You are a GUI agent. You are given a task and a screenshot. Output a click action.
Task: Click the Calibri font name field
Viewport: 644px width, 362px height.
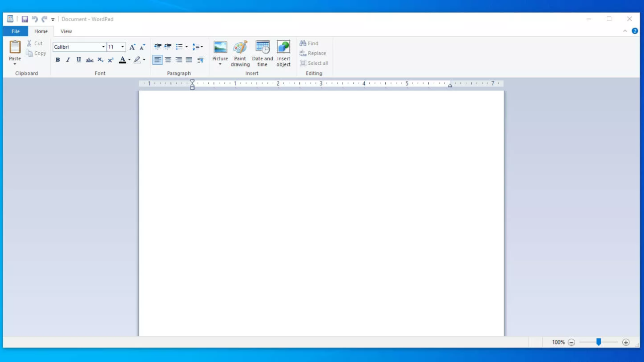click(x=77, y=47)
